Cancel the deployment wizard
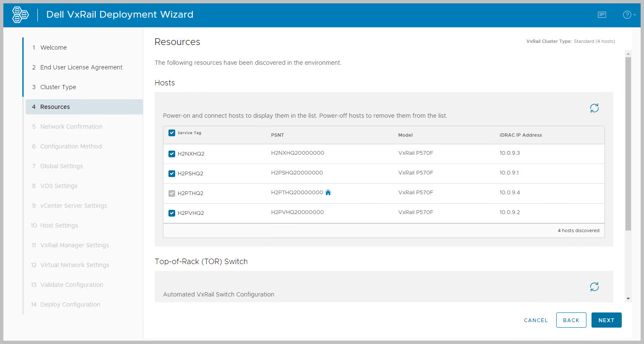 coord(536,320)
